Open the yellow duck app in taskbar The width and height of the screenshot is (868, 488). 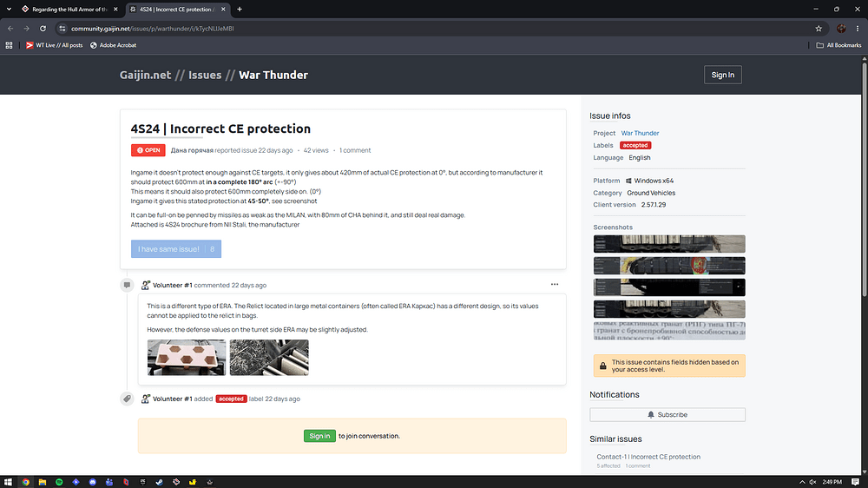pos(193,482)
